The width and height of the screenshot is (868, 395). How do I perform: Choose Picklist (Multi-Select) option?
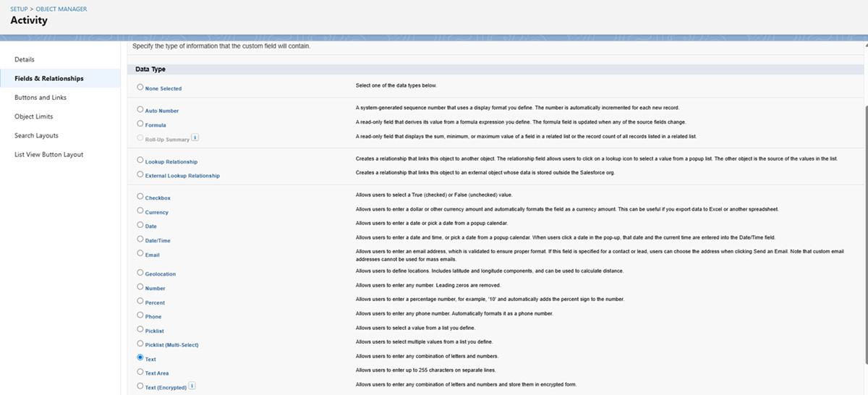[x=140, y=344]
